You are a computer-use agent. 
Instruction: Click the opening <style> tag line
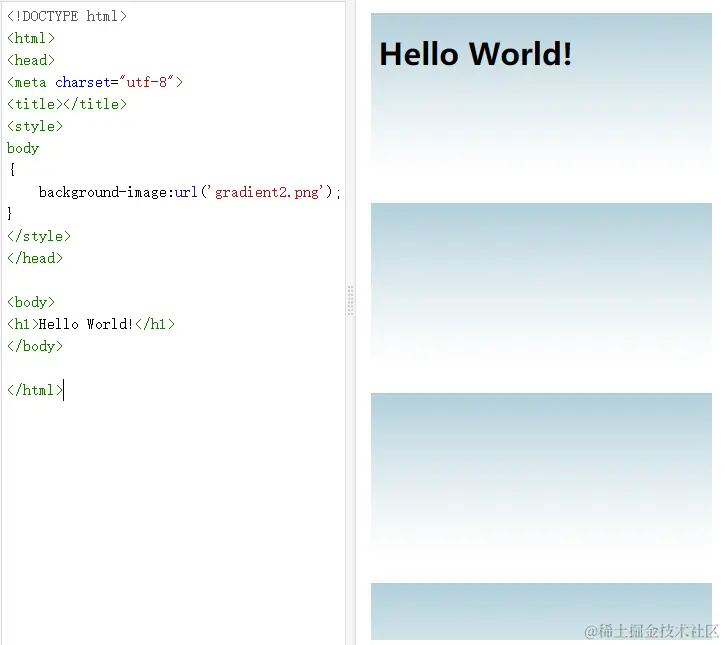(35, 126)
